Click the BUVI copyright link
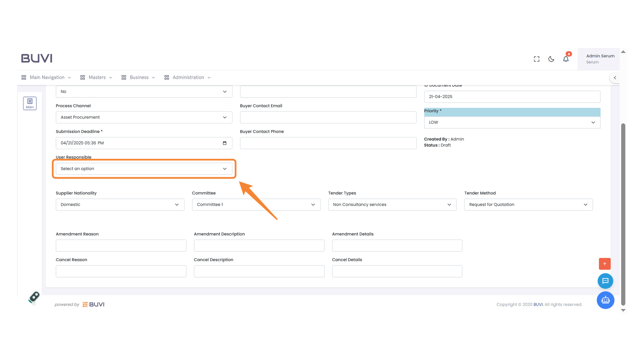 [538, 304]
